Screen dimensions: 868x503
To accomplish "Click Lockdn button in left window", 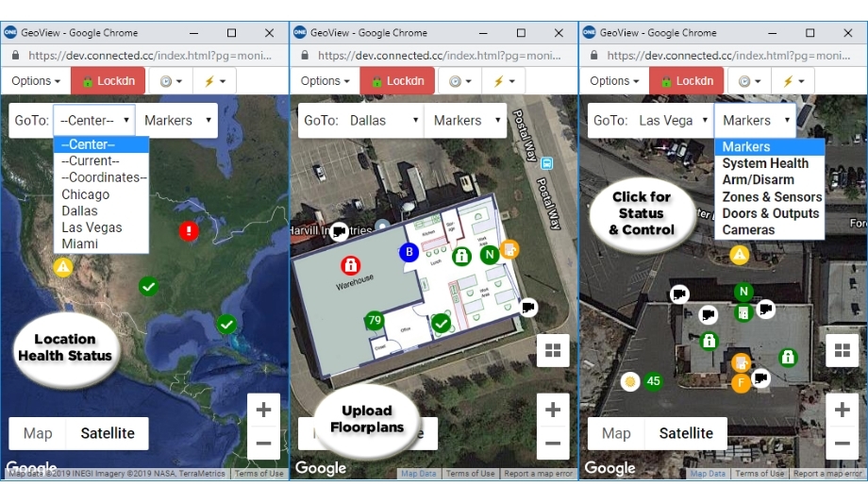I will pyautogui.click(x=108, y=81).
